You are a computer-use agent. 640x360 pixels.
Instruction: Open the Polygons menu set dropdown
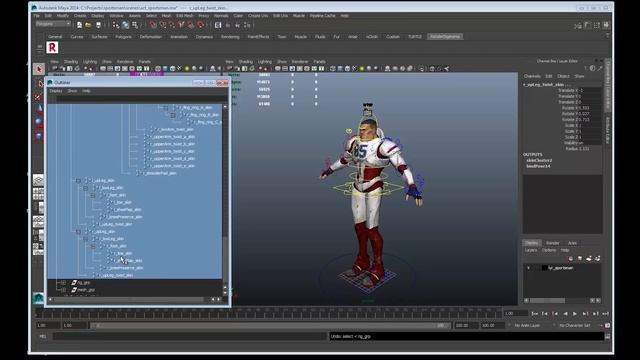pyautogui.click(x=53, y=24)
